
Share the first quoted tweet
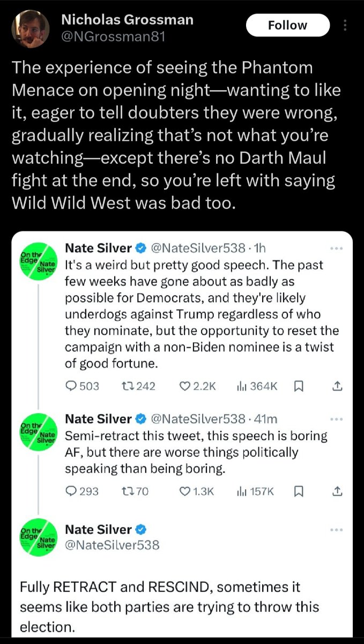click(337, 386)
